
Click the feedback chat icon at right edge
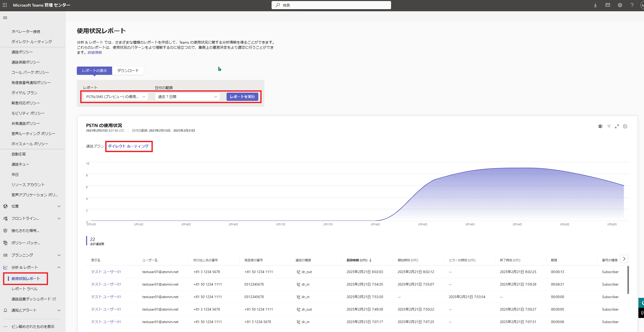pos(641,313)
